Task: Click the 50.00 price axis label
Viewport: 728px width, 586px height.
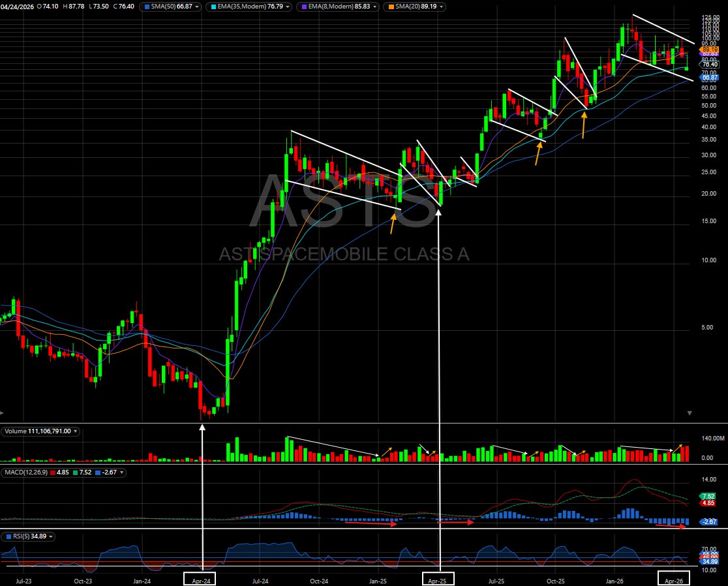Action: (709, 106)
